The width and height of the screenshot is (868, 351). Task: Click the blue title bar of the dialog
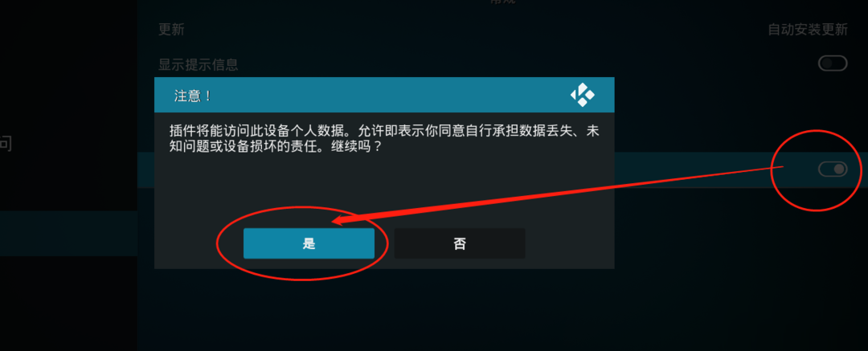(384, 96)
